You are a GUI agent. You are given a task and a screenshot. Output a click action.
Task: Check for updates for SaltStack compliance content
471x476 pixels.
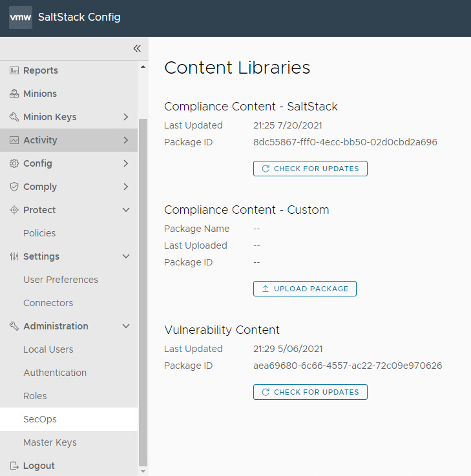coord(310,169)
